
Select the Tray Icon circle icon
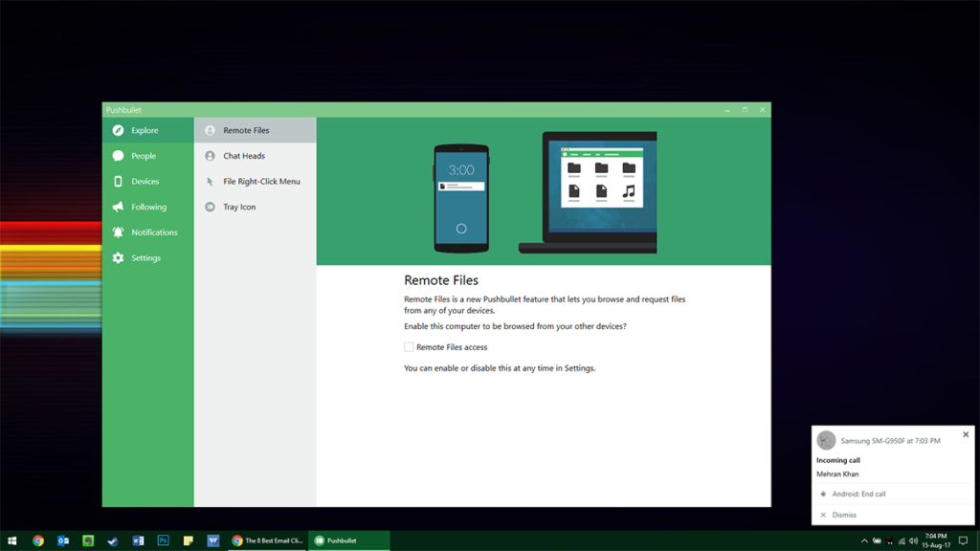coord(210,207)
